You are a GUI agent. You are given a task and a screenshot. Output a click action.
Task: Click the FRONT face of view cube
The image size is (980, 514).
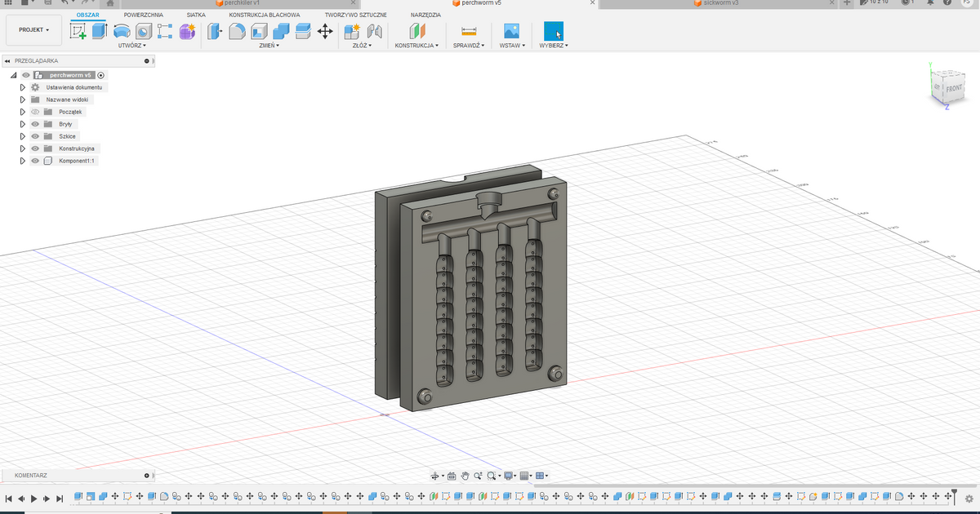(954, 88)
